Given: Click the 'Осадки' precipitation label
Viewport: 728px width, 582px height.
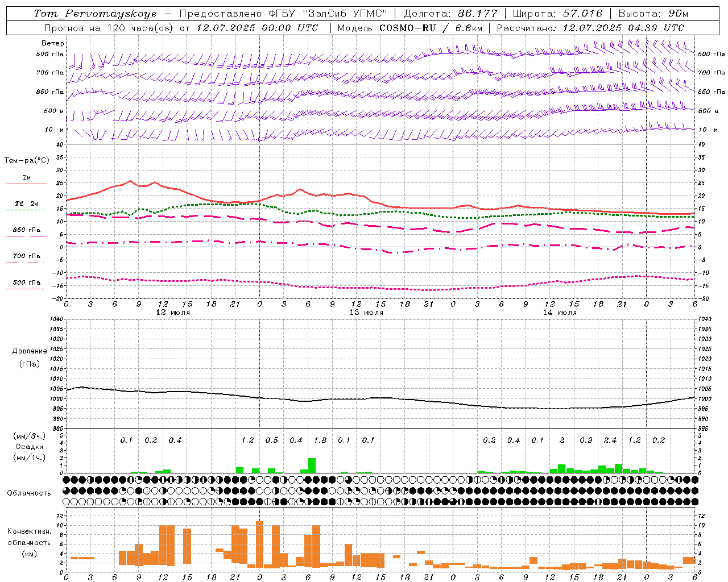Looking at the screenshot, I should tap(28, 447).
